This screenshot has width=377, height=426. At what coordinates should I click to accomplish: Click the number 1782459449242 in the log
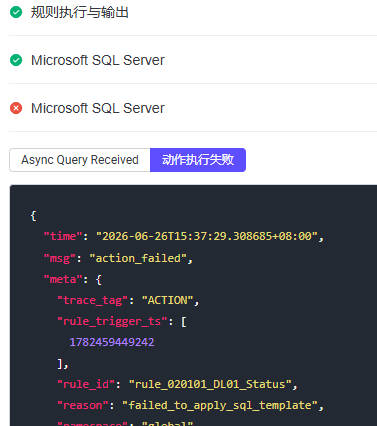point(112,342)
